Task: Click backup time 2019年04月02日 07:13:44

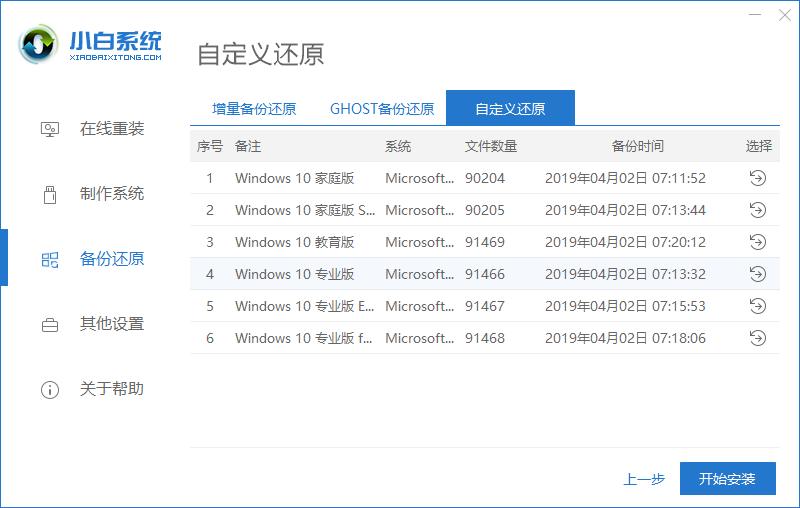Action: click(626, 210)
